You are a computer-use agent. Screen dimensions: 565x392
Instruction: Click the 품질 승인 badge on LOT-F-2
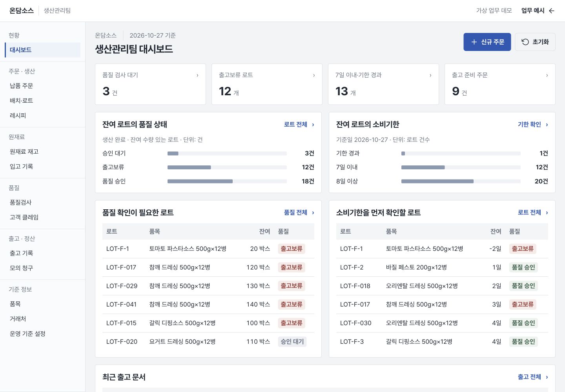[523, 267]
